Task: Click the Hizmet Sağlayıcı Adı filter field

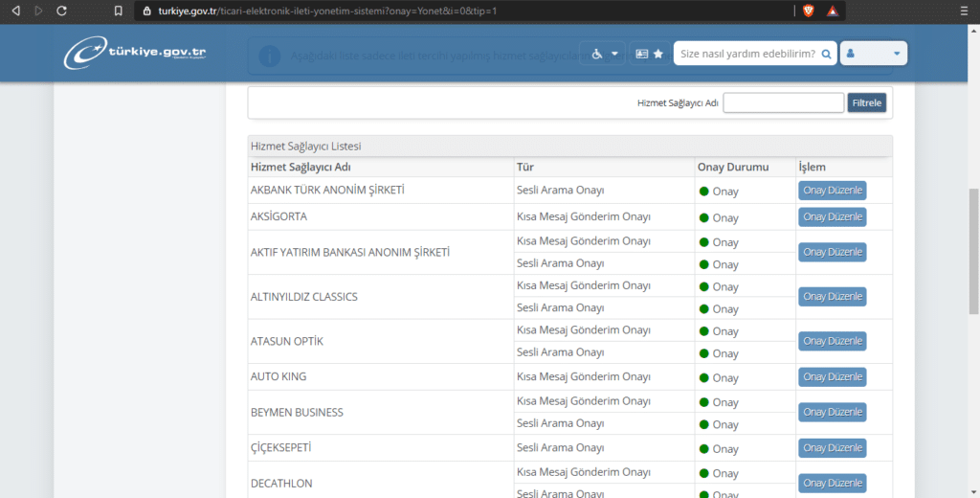Action: (783, 102)
